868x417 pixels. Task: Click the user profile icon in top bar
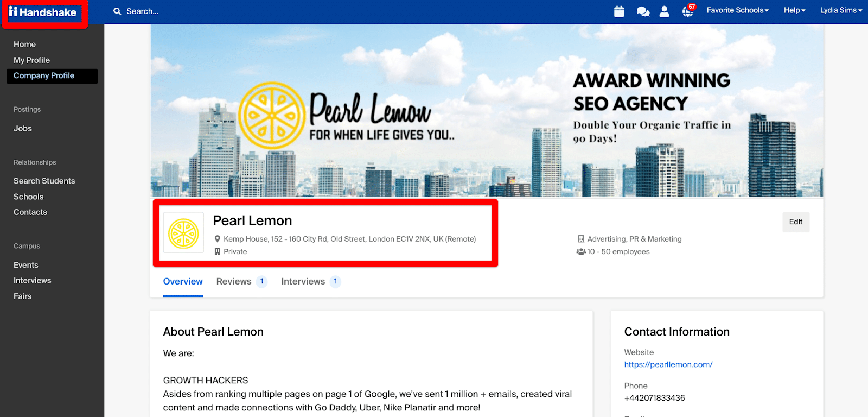(x=664, y=11)
